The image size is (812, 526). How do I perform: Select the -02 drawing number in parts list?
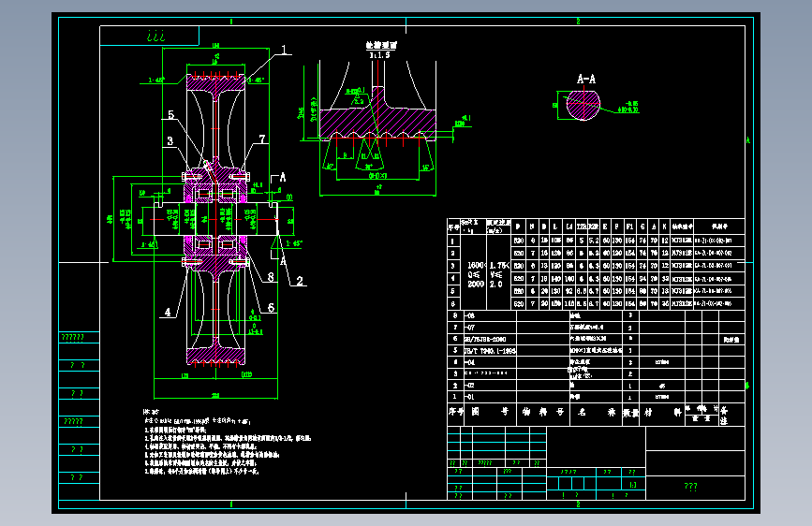pos(469,386)
